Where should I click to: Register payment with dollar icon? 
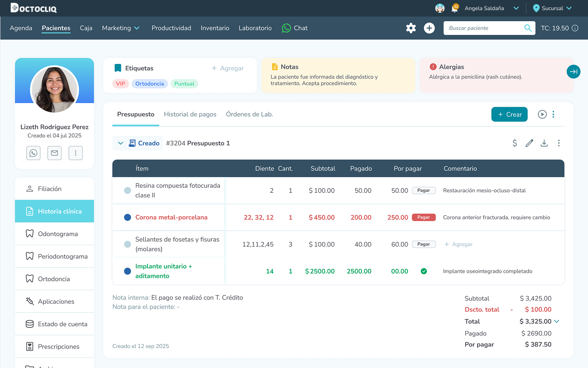pyautogui.click(x=515, y=143)
